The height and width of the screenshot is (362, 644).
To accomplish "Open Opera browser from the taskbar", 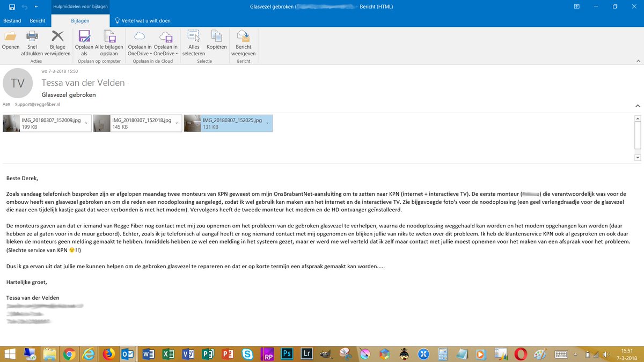I will pos(519,353).
